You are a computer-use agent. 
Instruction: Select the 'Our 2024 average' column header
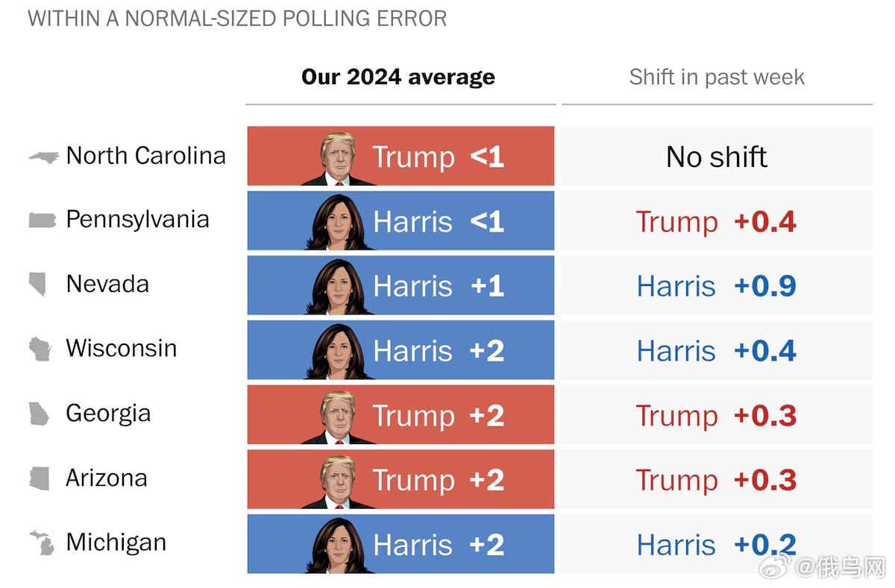pyautogui.click(x=398, y=77)
